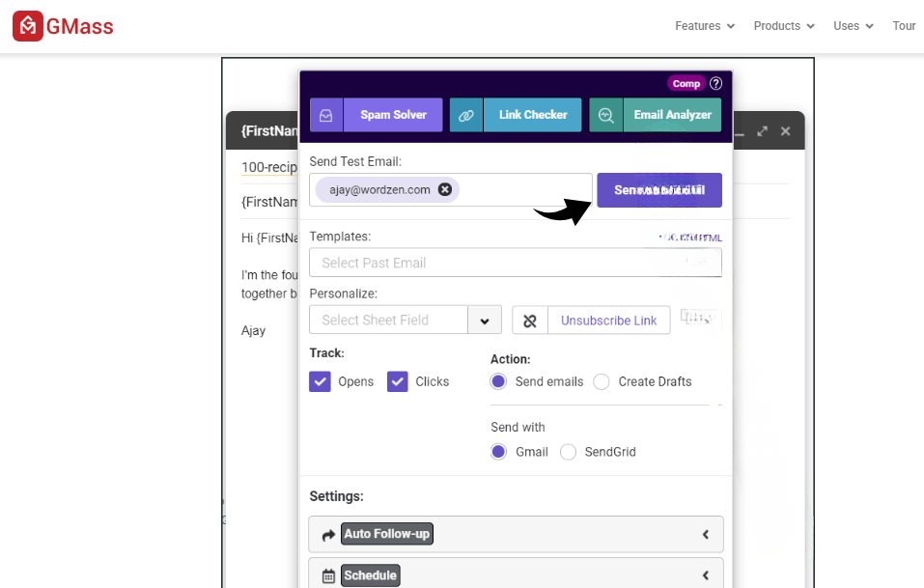This screenshot has width=924, height=588.
Task: Click the Auto Follow-up arrow icon
Action: [x=328, y=535]
